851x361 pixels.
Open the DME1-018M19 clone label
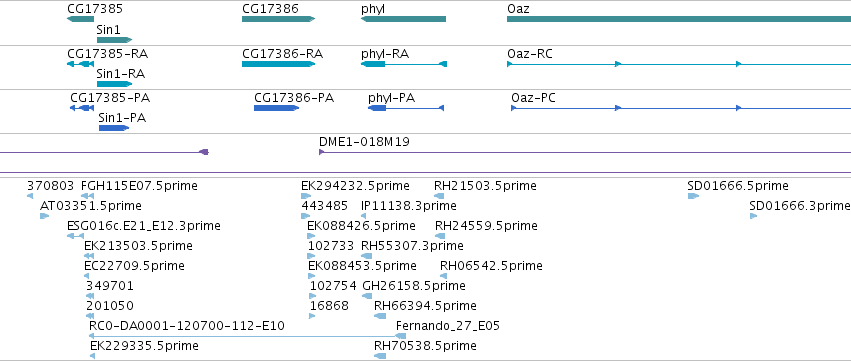click(364, 142)
